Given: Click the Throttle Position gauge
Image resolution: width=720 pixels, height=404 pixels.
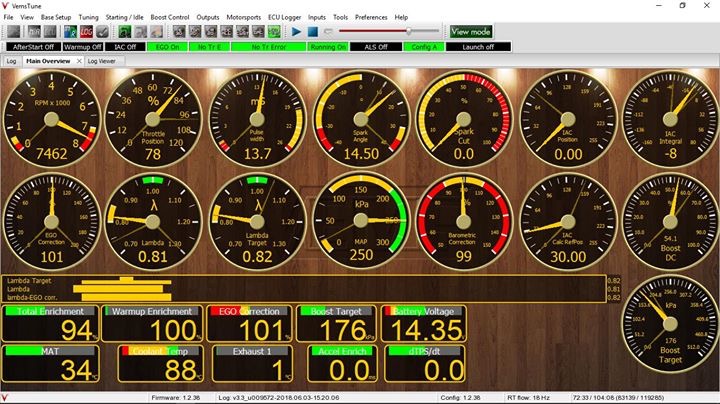Looking at the screenshot, I should click(x=153, y=119).
